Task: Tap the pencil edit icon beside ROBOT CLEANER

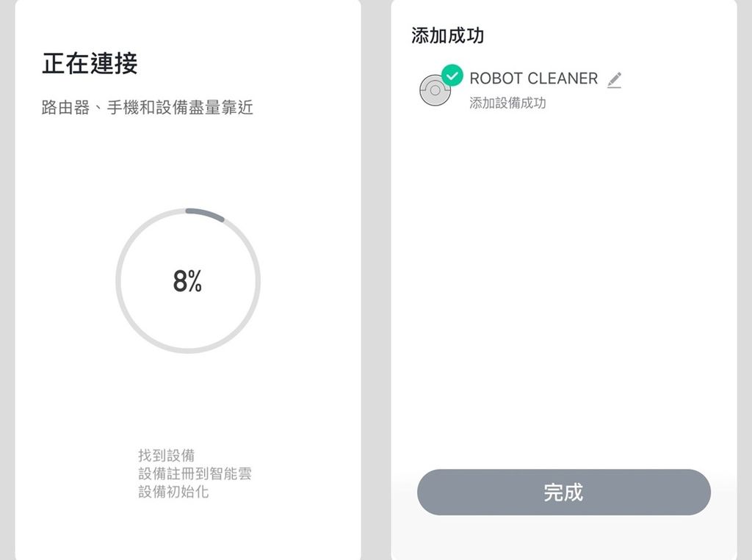Action: point(615,79)
